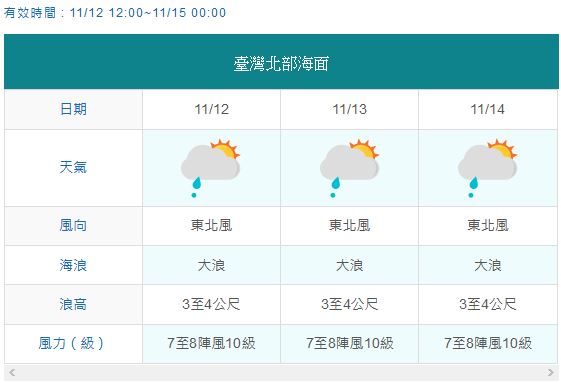Click the 11/13 weather icon
Screen dimensions: 561x383
point(349,168)
